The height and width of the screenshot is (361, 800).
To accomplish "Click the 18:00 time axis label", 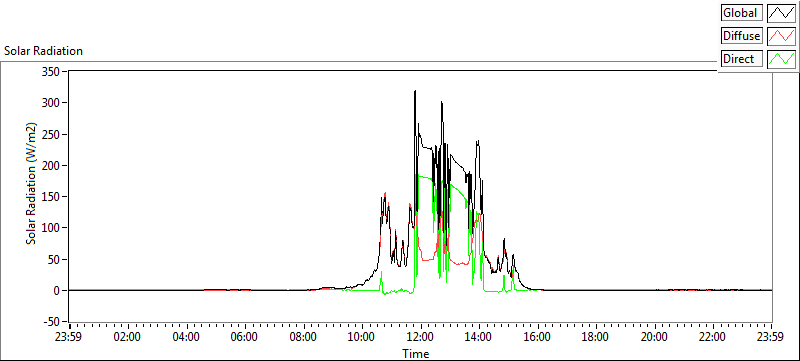I will click(x=596, y=337).
